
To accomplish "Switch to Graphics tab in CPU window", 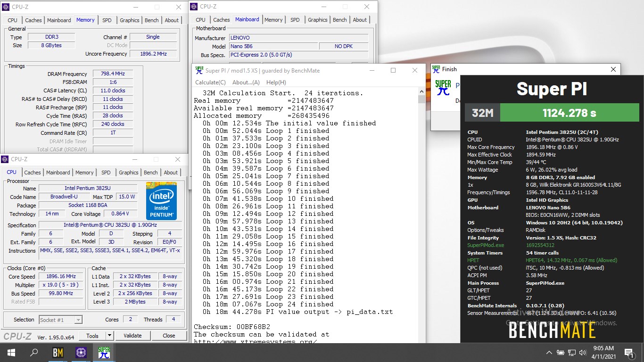I will tap(129, 173).
